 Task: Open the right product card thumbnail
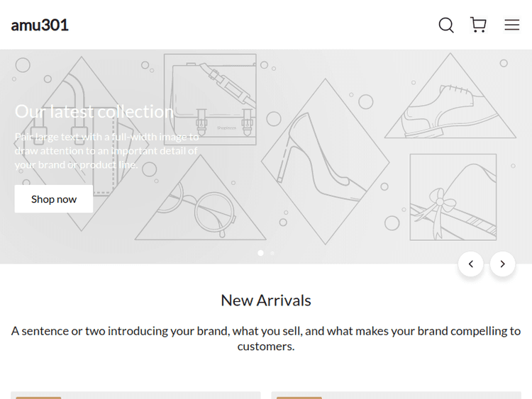pyautogui.click(x=396, y=395)
